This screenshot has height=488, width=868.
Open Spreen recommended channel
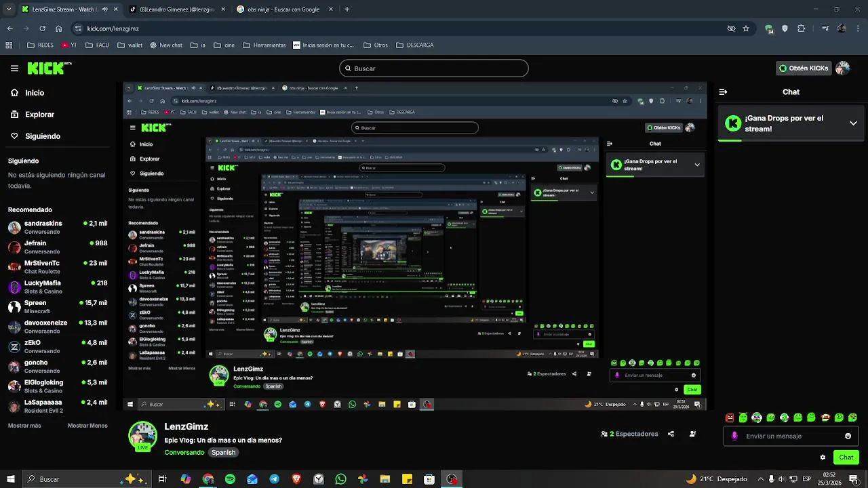click(58, 306)
